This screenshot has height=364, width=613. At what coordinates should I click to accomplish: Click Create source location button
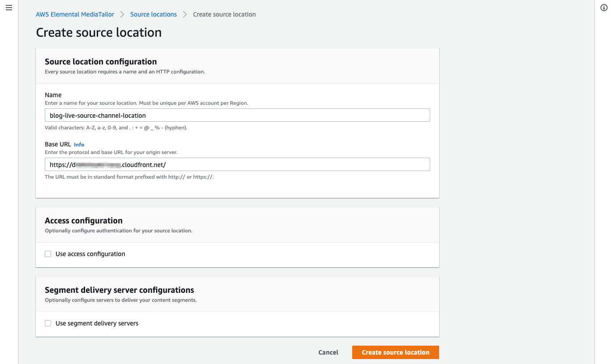396,352
